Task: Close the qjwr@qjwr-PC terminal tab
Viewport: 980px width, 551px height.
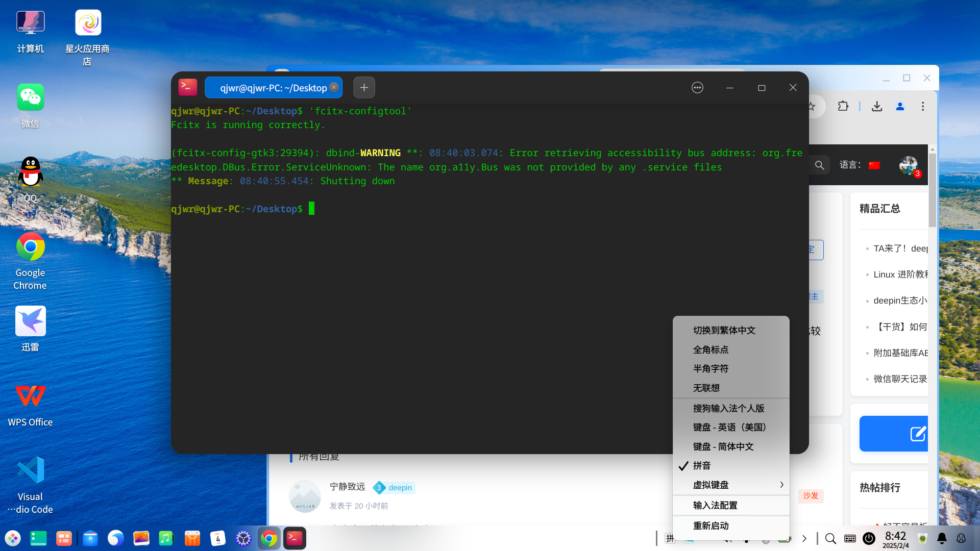Action: coord(334,87)
